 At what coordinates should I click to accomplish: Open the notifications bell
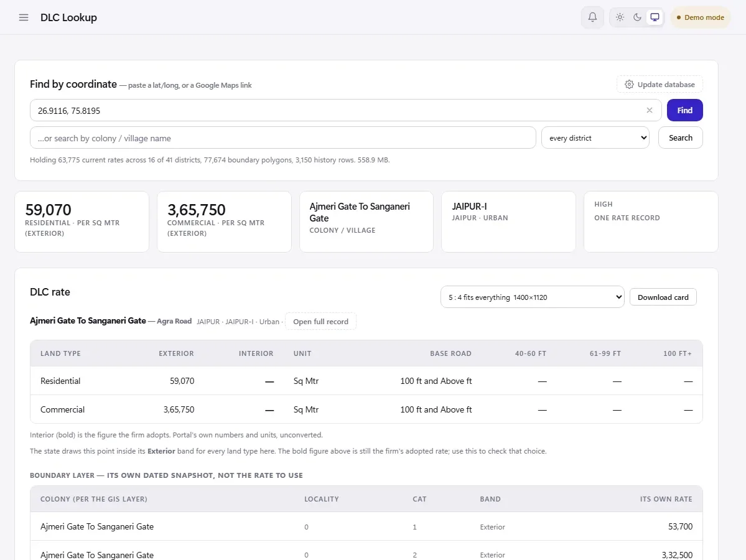click(592, 17)
